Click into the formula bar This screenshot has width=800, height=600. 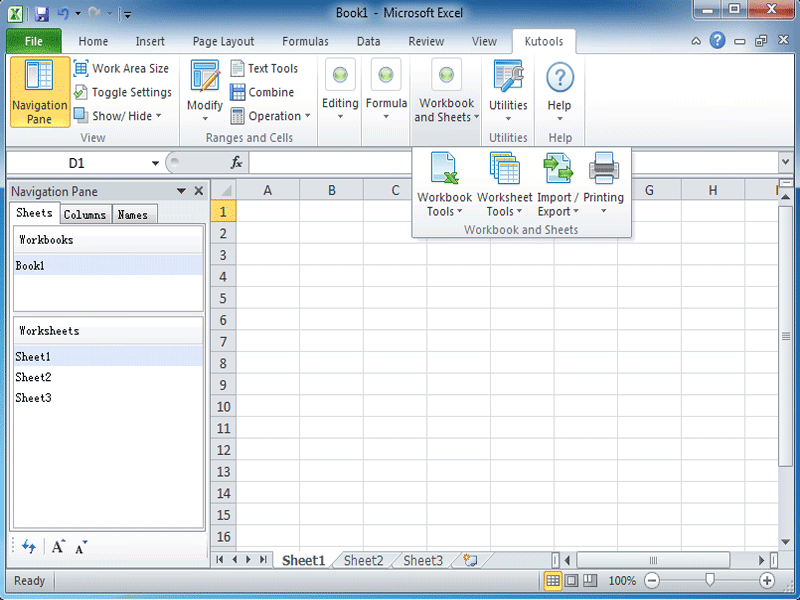513,163
